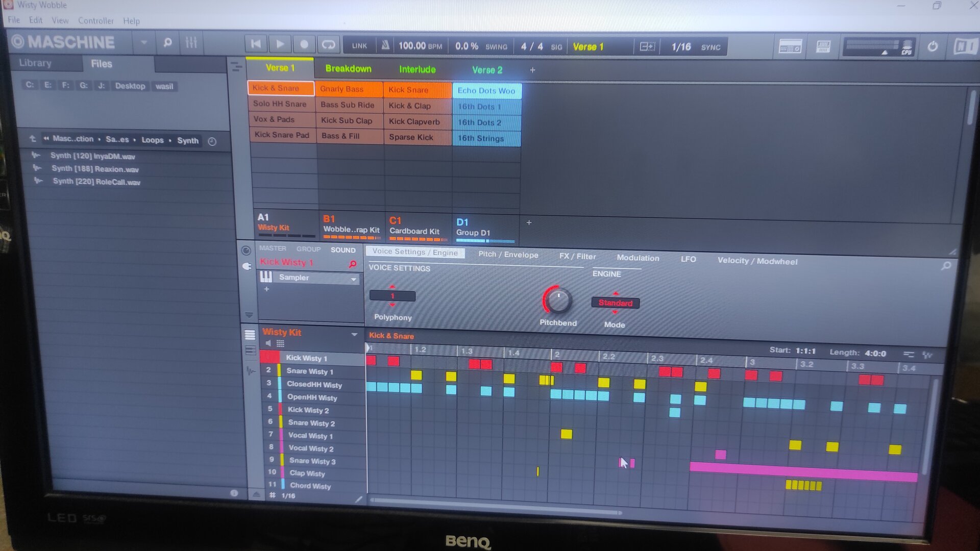980x551 pixels.
Task: Click the 100.00 BPM tempo field
Action: click(420, 46)
